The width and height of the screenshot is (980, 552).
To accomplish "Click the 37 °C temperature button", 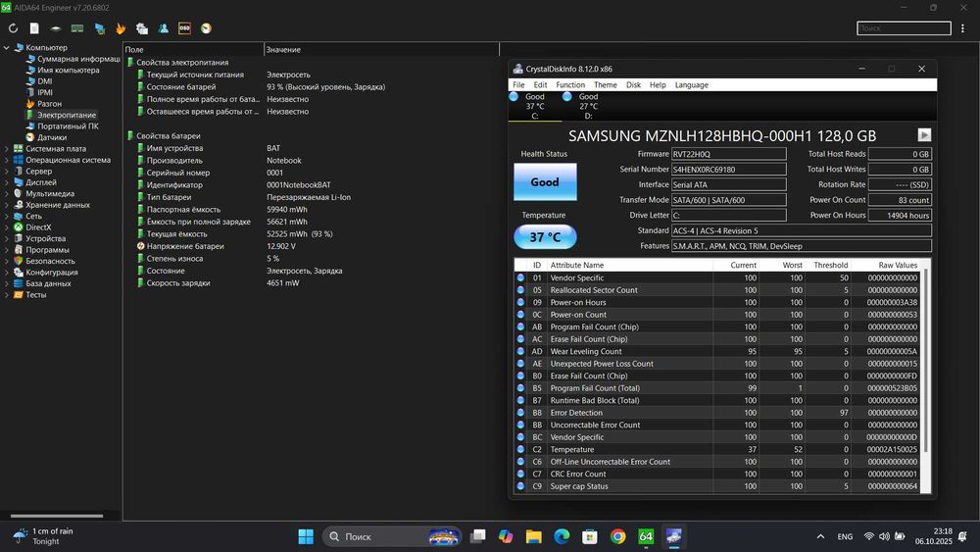I will (x=545, y=237).
